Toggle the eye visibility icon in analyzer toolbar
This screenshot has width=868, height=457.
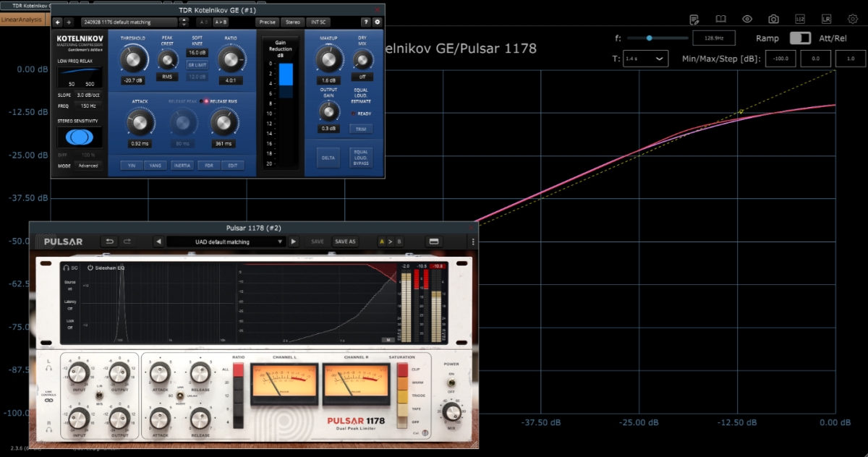(x=747, y=19)
